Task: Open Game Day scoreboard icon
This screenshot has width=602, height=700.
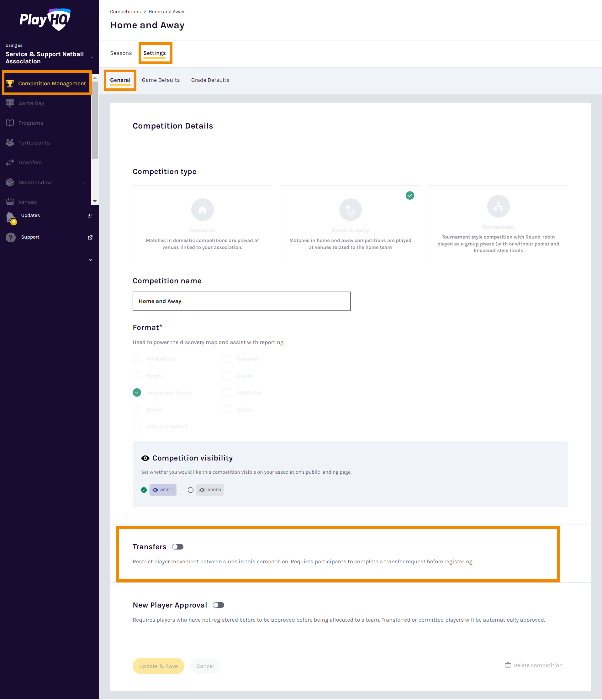Action: pyautogui.click(x=10, y=103)
